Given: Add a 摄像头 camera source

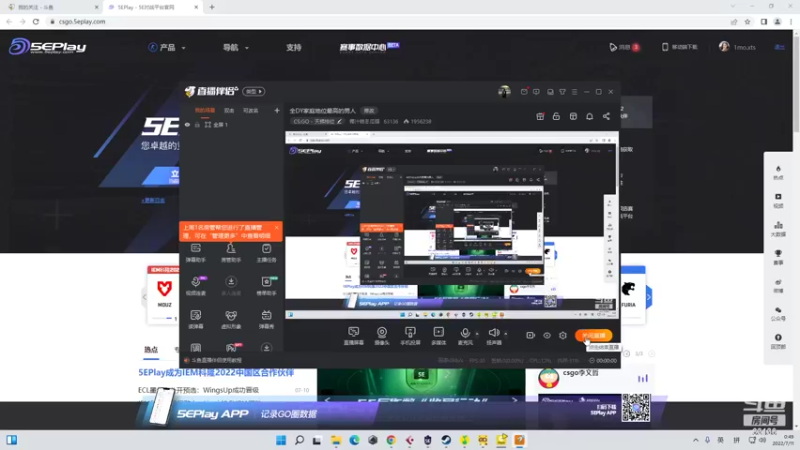Looking at the screenshot, I should coord(382,336).
